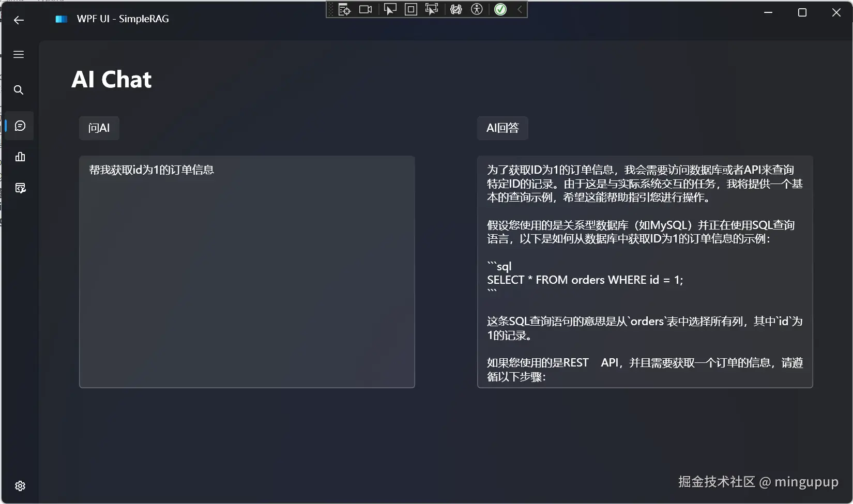The height and width of the screenshot is (504, 853).
Task: Click the AI回答 button
Action: (502, 128)
